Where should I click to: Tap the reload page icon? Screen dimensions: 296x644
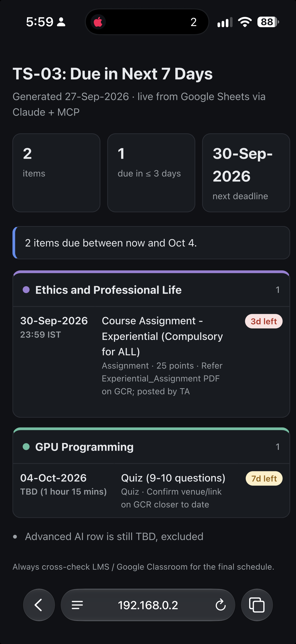(220, 605)
